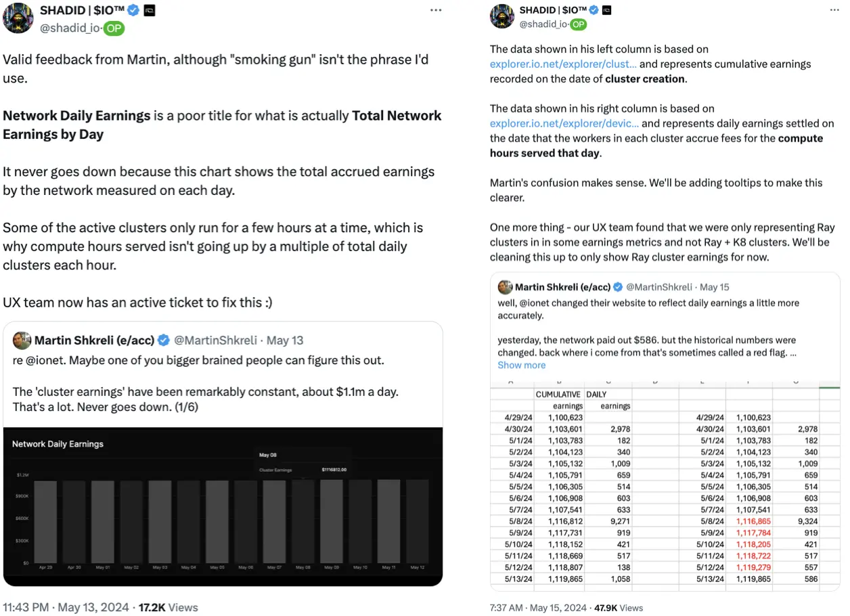Click Martin Shkreli's avatar in the May 13 quote
The image size is (850, 616).
(x=22, y=340)
